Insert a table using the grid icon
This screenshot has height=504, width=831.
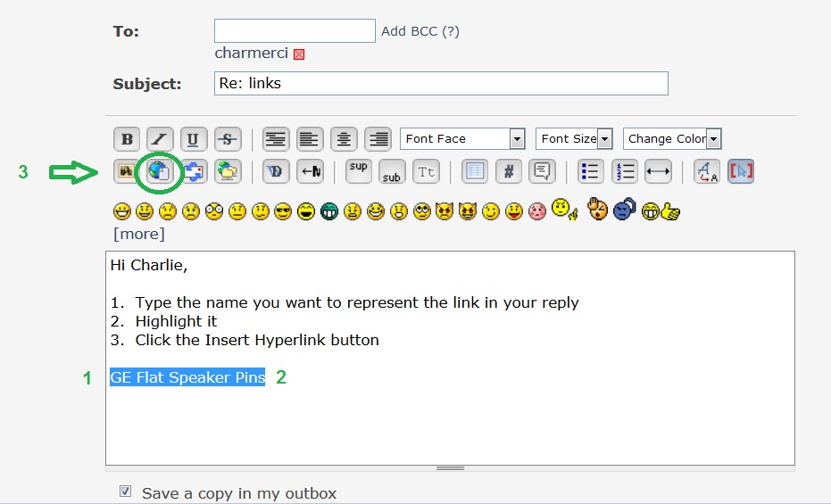[x=474, y=171]
